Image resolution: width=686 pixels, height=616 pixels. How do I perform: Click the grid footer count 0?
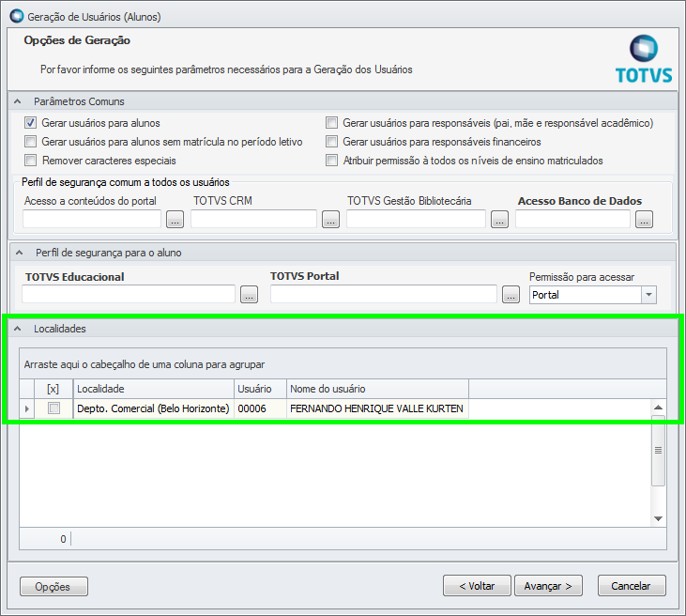63,539
